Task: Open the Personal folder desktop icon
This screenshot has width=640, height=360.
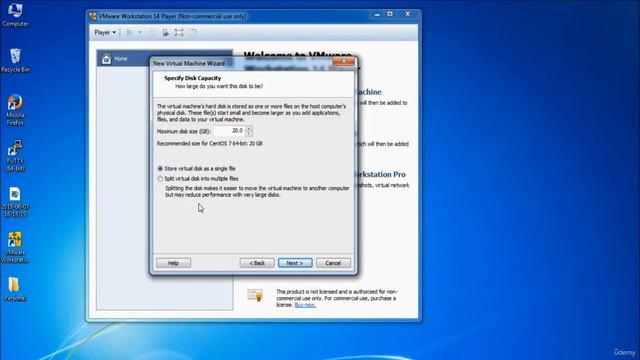Action: 15,289
